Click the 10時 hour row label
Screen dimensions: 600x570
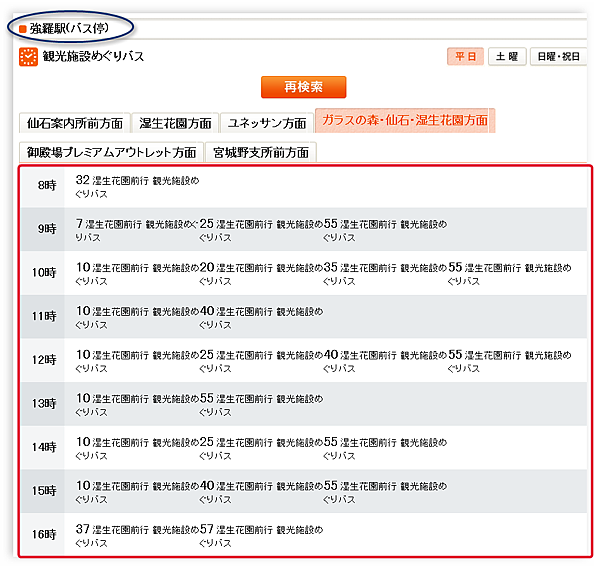pos(44,272)
